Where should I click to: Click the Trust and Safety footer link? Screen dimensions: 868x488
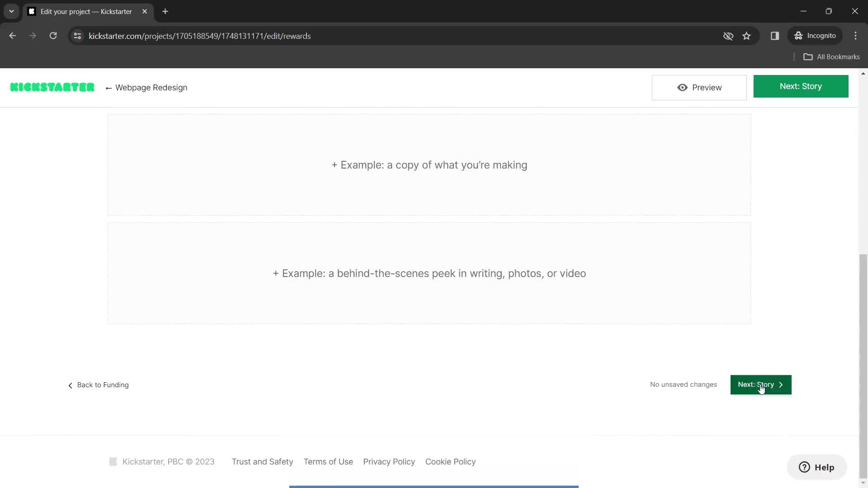click(x=262, y=461)
